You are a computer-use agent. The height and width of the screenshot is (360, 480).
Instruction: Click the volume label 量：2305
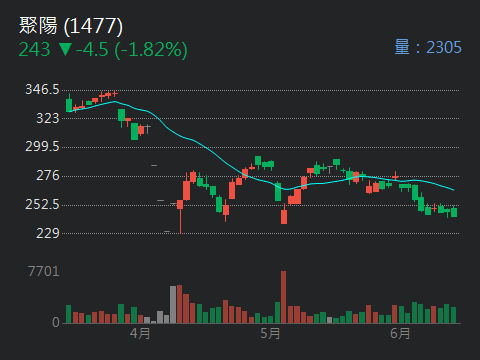coord(428,47)
